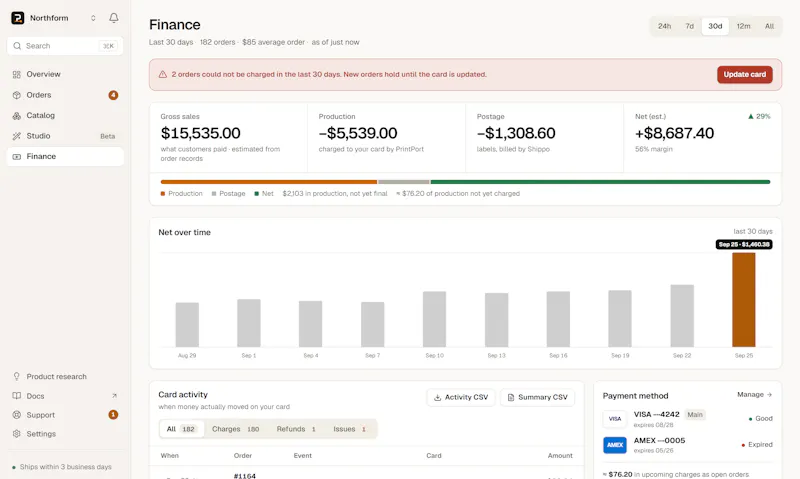The width and height of the screenshot is (800, 479).
Task: Open the notifications bell icon
Action: pos(114,18)
